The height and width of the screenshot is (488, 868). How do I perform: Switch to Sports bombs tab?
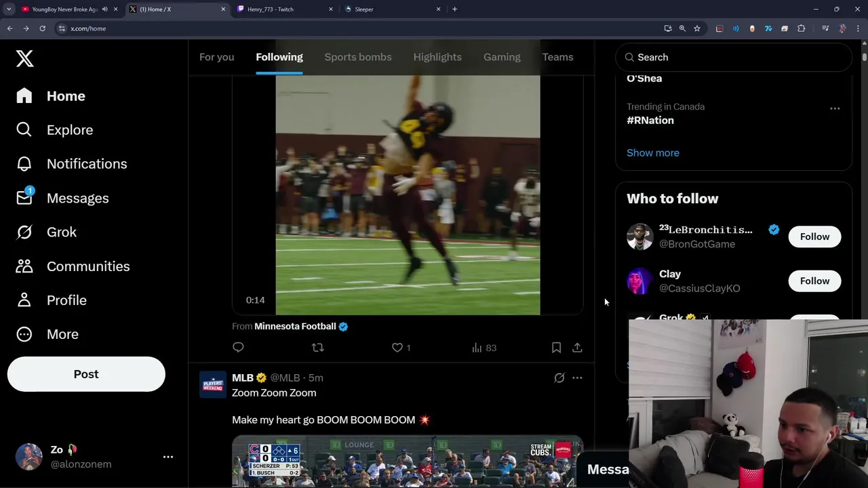358,57
